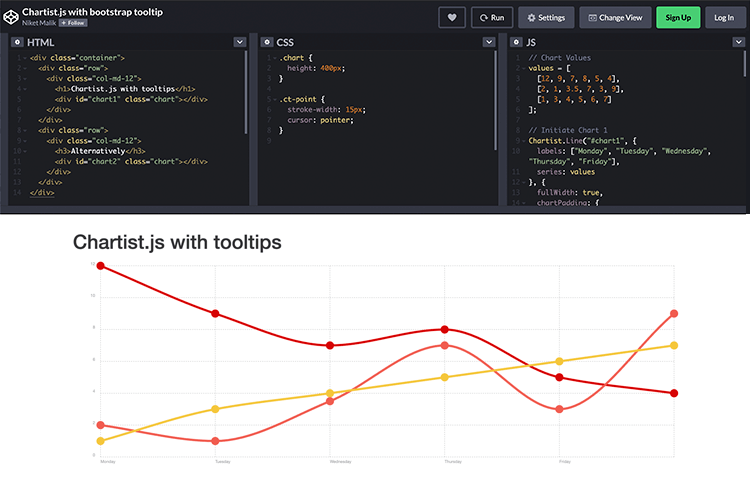
Task: Open JS editor settings gear icon
Action: click(516, 42)
